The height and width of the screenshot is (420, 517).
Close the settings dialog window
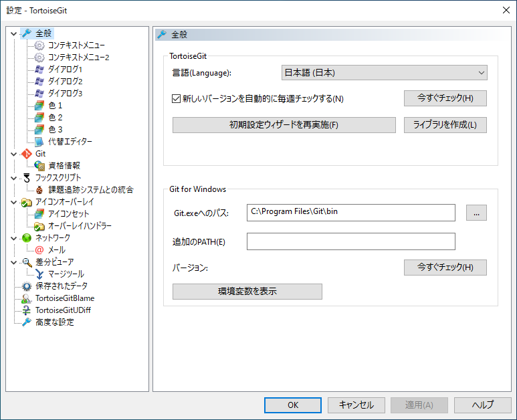[506, 10]
